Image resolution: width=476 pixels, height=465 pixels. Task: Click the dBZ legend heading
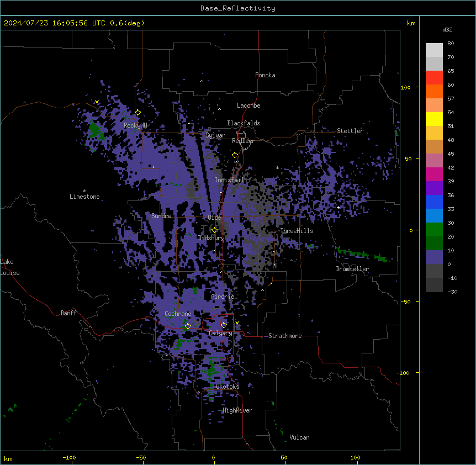point(447,29)
